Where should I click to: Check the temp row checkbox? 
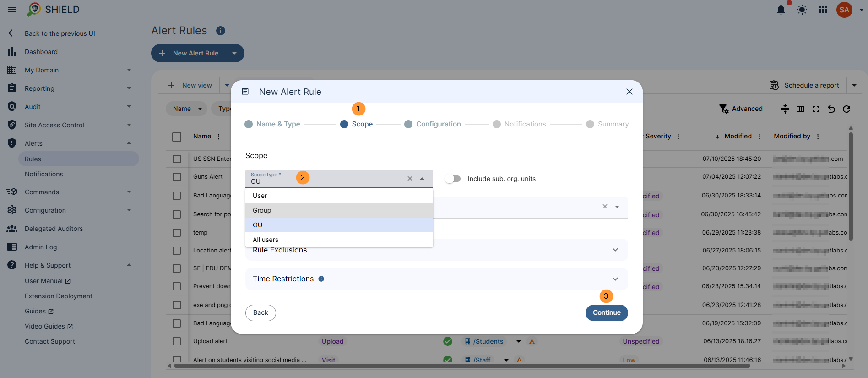pos(177,233)
